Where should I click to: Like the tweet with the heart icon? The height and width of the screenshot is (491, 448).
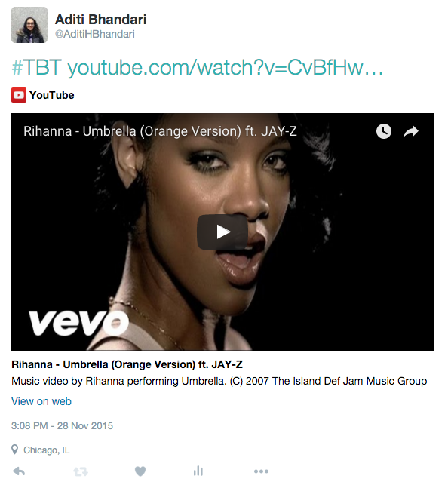[140, 471]
